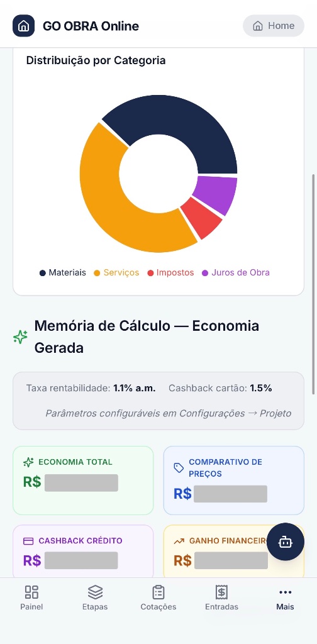The width and height of the screenshot is (317, 644).
Task: Click the GO OBRA home logo icon
Action: tap(24, 26)
